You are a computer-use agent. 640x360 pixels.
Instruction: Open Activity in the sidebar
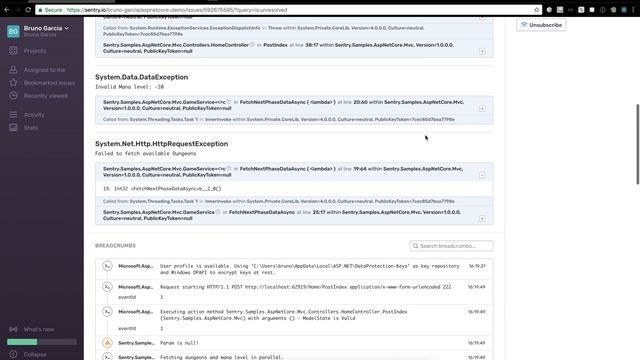[x=34, y=115]
